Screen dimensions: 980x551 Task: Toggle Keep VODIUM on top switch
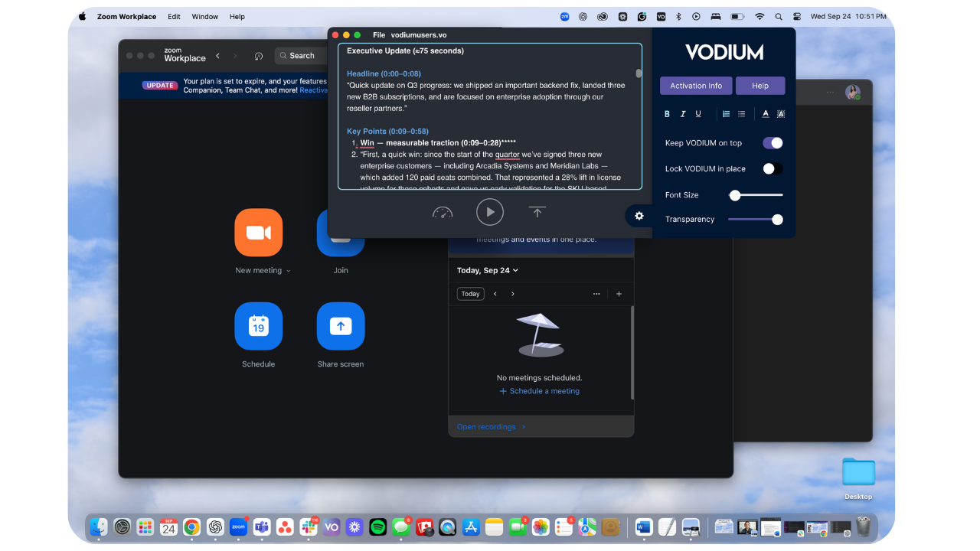coord(773,143)
